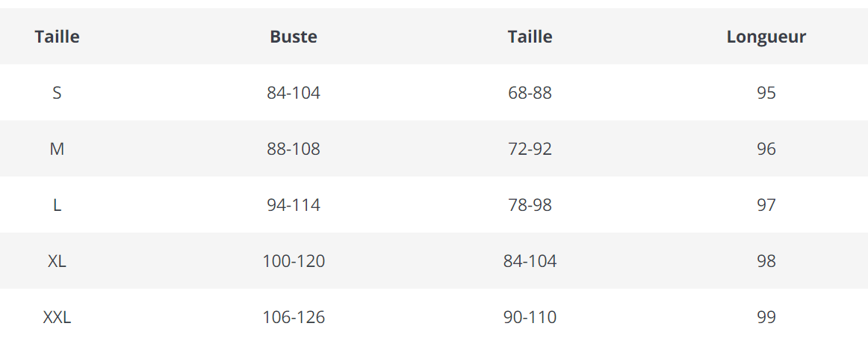
Task: Click the 88-108 bust value
Action: click(294, 149)
